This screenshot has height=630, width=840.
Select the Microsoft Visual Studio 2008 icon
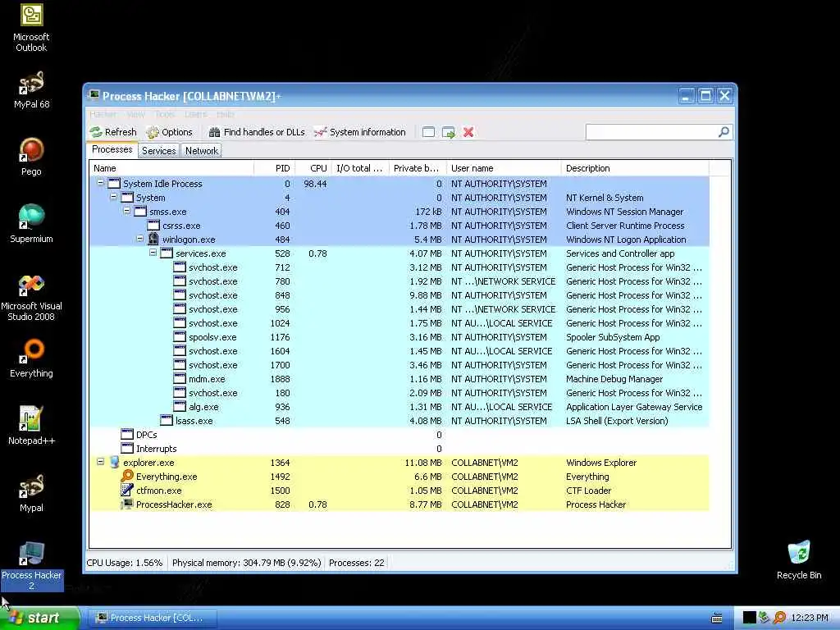31,297
